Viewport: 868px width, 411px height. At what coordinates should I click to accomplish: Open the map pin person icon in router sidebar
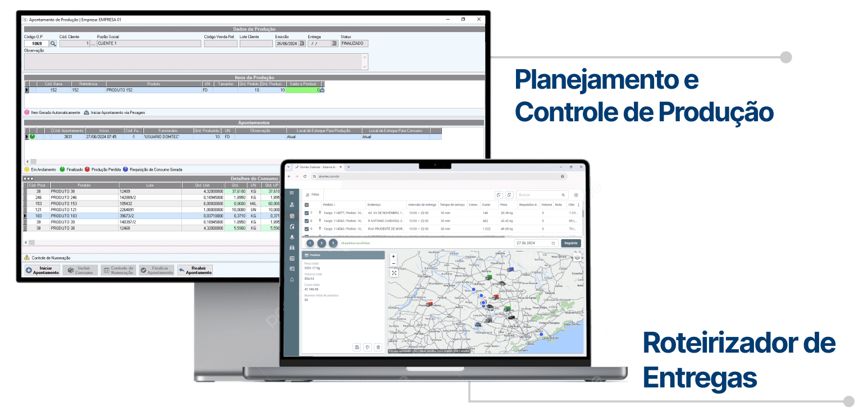291,237
